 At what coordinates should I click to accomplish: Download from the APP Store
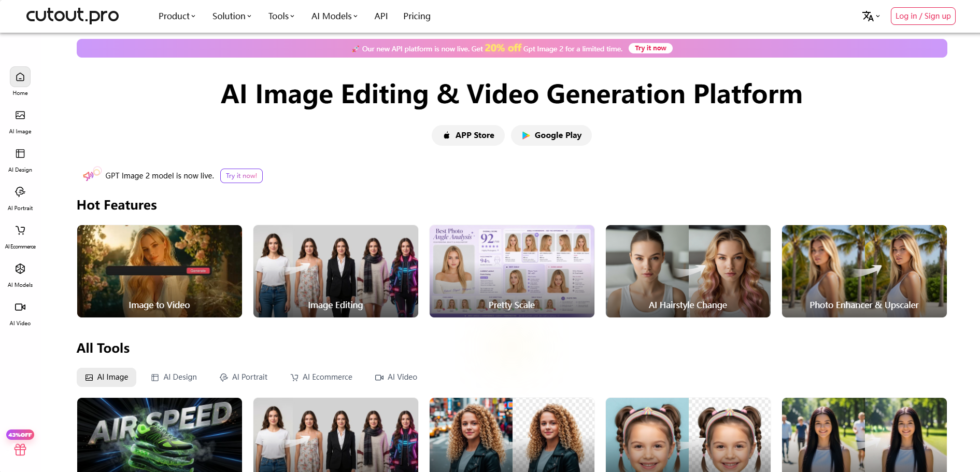click(x=468, y=135)
